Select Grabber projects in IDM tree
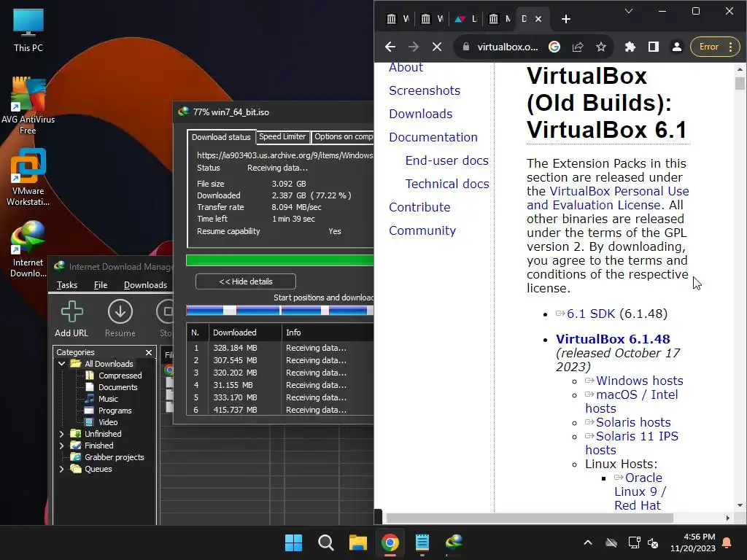 click(115, 457)
